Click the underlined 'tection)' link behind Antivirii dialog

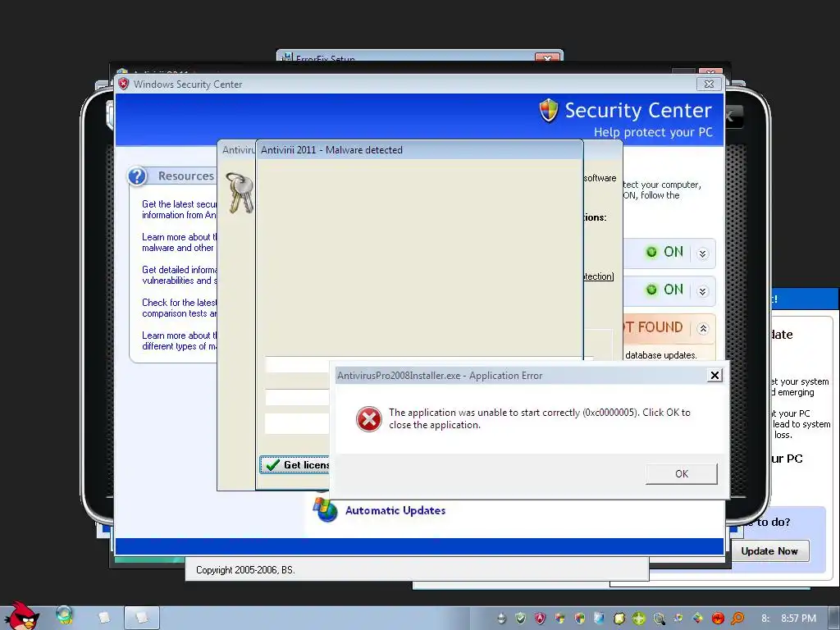point(598,276)
